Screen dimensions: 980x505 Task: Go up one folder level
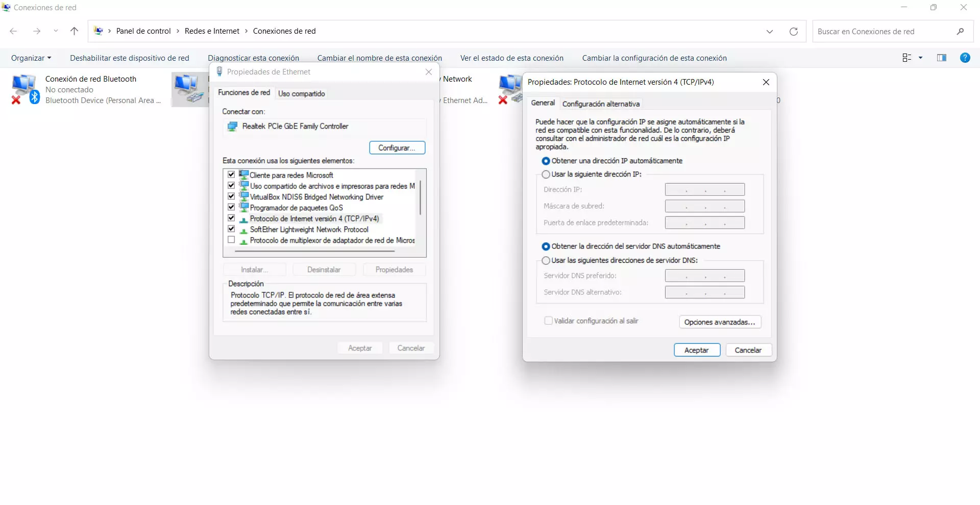74,31
